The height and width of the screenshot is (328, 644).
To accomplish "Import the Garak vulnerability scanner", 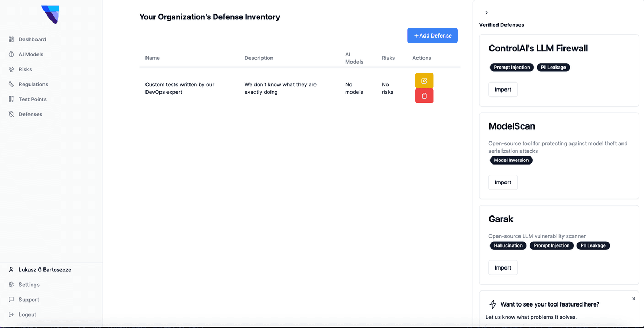I will coord(503,267).
